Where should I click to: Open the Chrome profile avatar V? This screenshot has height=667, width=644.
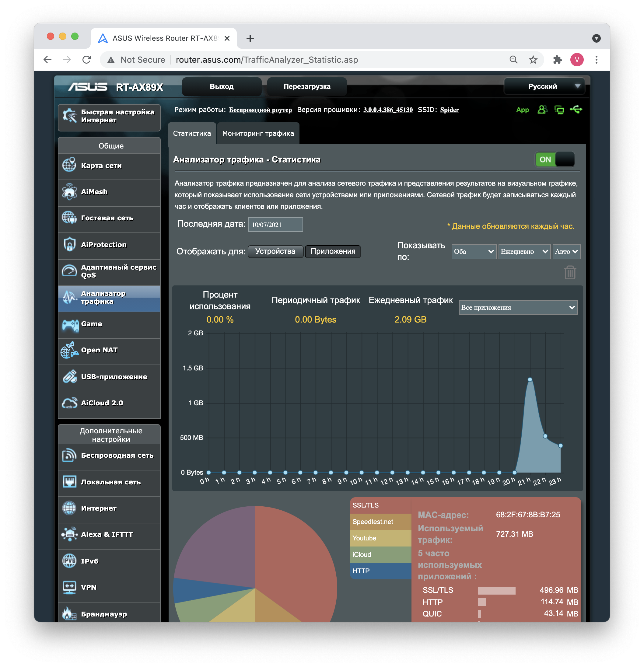[x=577, y=60]
